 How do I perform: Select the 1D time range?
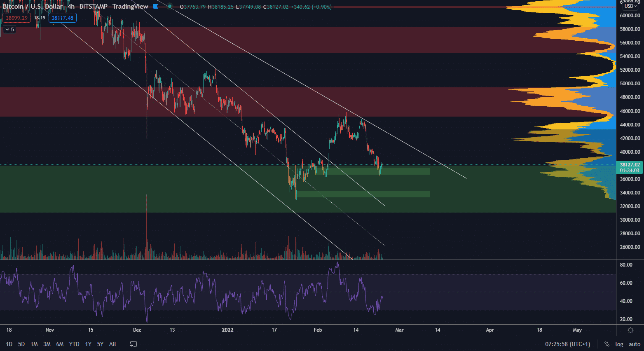[9, 344]
